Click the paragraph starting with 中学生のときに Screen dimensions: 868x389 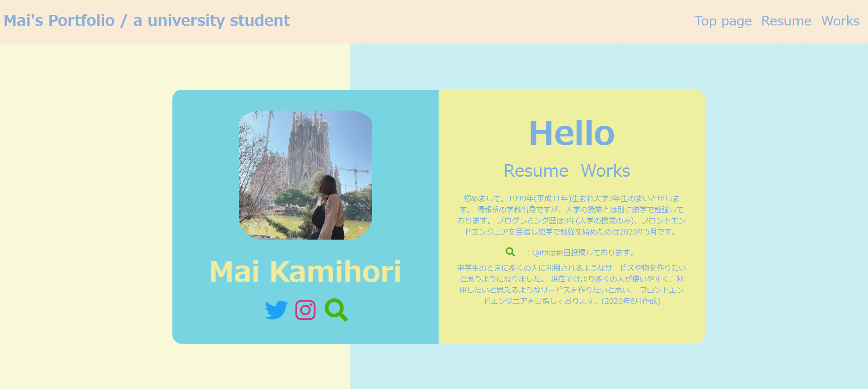(572, 284)
